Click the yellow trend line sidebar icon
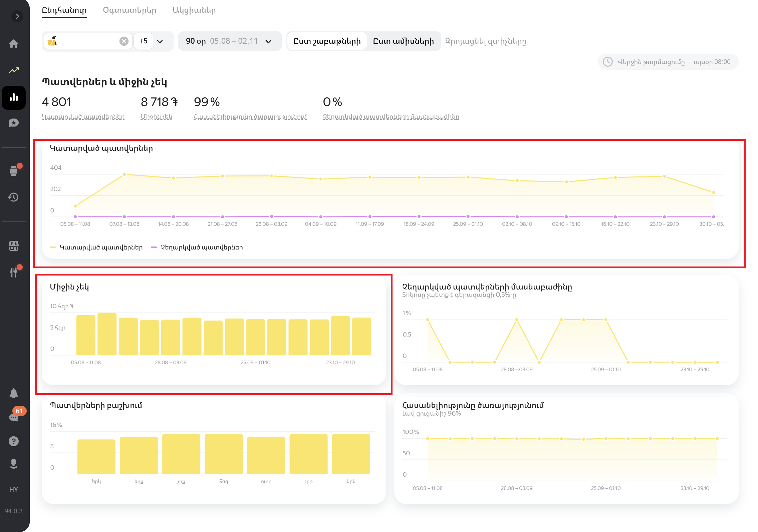The height and width of the screenshot is (532, 758). coord(14,70)
